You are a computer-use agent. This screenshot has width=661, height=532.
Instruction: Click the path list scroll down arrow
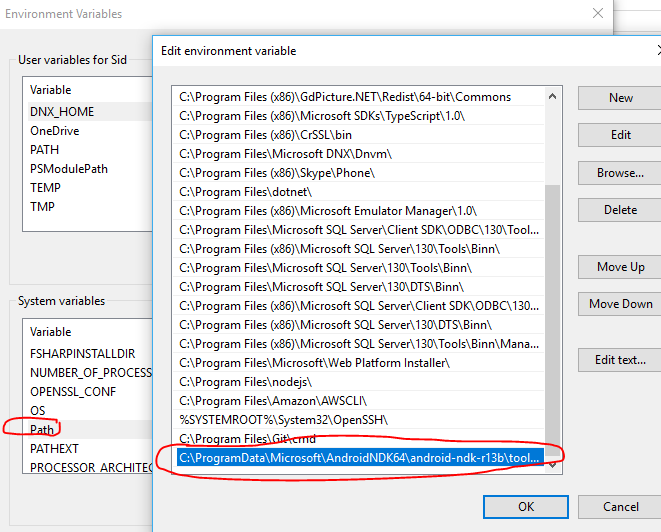[x=552, y=465]
